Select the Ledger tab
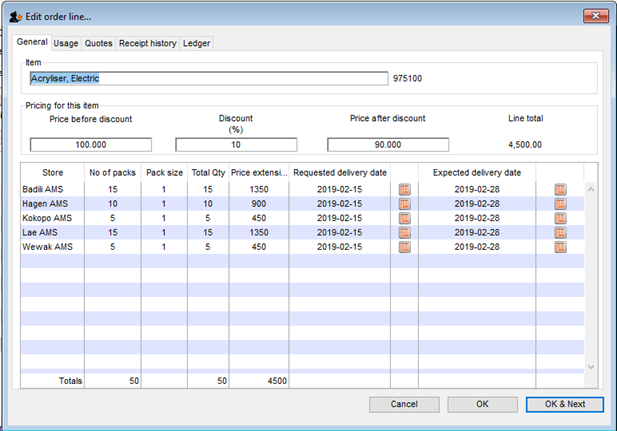 (196, 43)
